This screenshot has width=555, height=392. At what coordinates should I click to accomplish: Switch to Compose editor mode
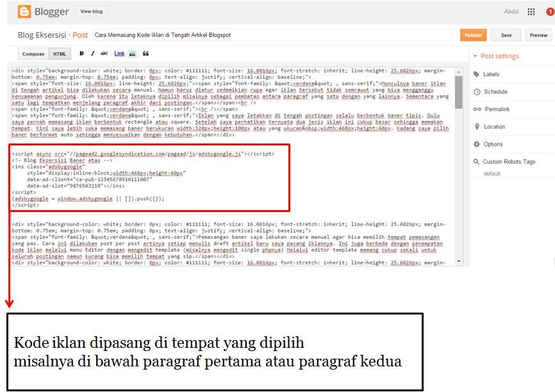pyautogui.click(x=33, y=54)
